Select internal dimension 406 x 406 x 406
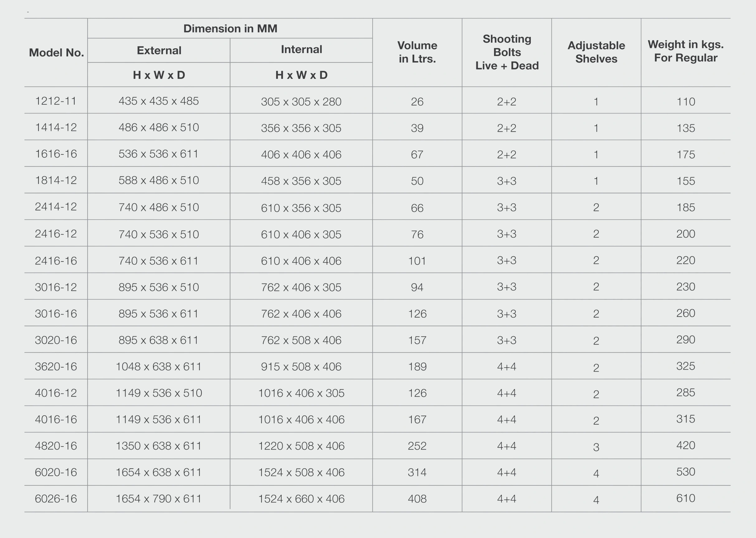 pos(301,155)
